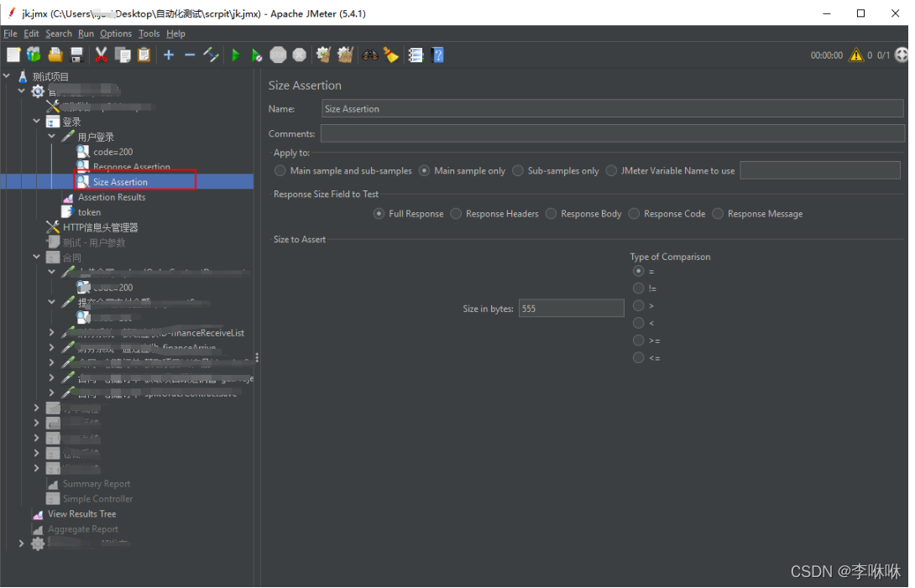
Task: Click the Name field with Size Assertion
Action: [x=612, y=108]
